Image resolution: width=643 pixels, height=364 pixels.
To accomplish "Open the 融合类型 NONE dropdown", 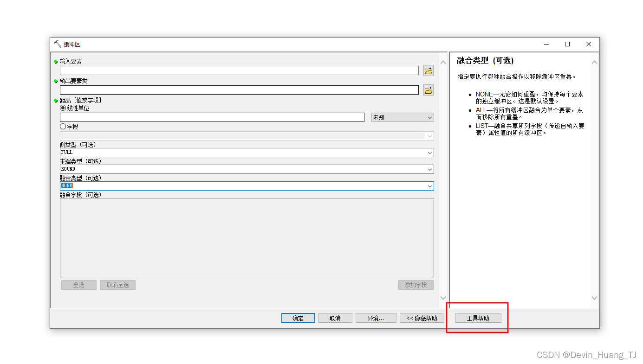I will click(247, 186).
